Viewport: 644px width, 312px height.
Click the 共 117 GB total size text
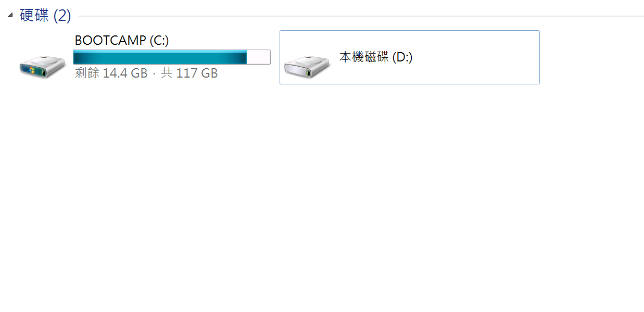(190, 73)
